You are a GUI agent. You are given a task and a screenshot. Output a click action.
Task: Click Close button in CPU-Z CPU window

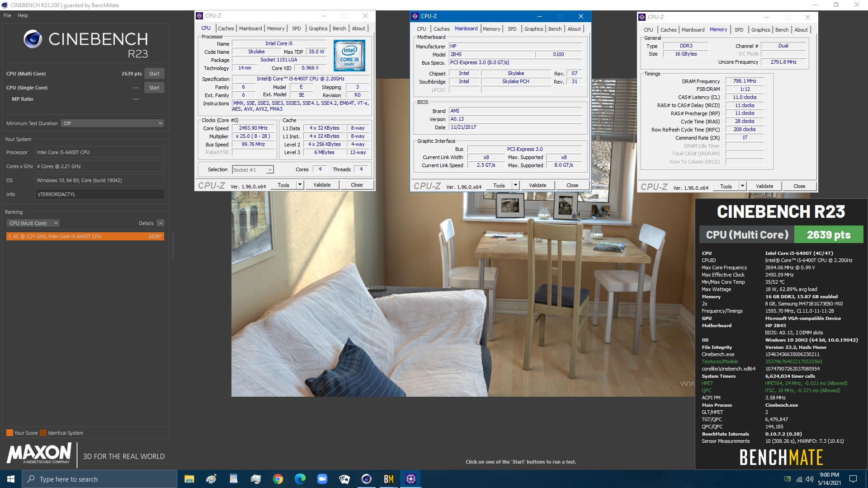(x=357, y=185)
